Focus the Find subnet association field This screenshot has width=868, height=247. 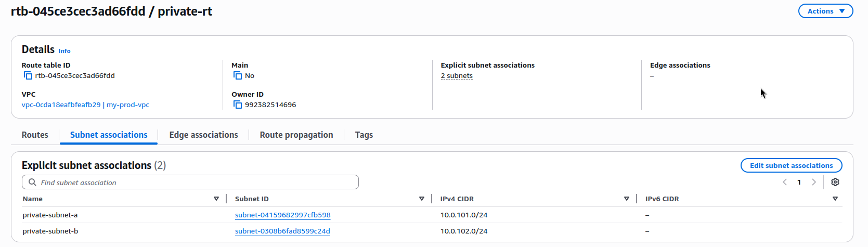[190, 183]
